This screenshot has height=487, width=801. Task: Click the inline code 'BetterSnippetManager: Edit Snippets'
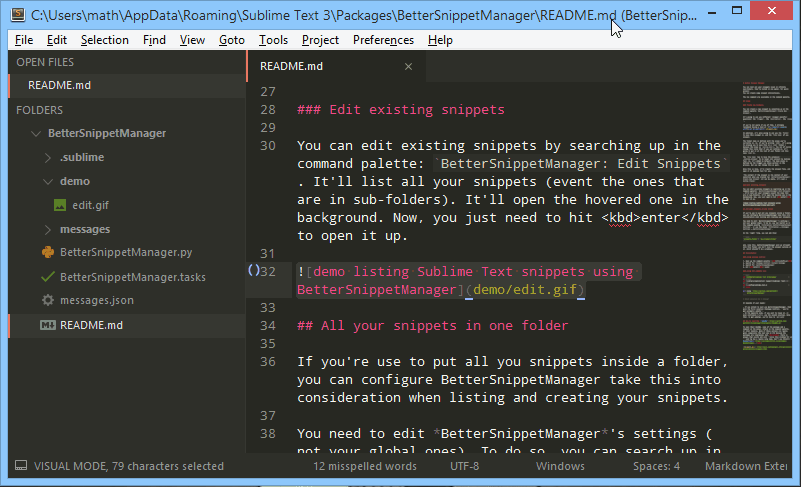pyautogui.click(x=580, y=164)
